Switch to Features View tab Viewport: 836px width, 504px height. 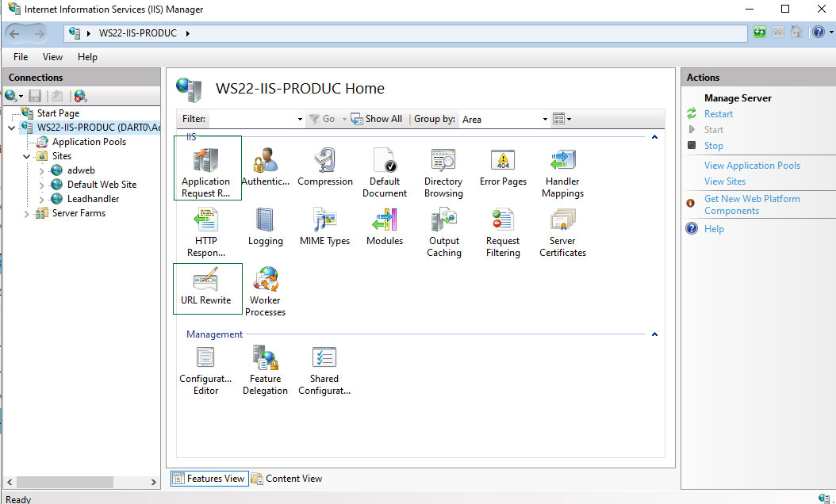point(209,479)
